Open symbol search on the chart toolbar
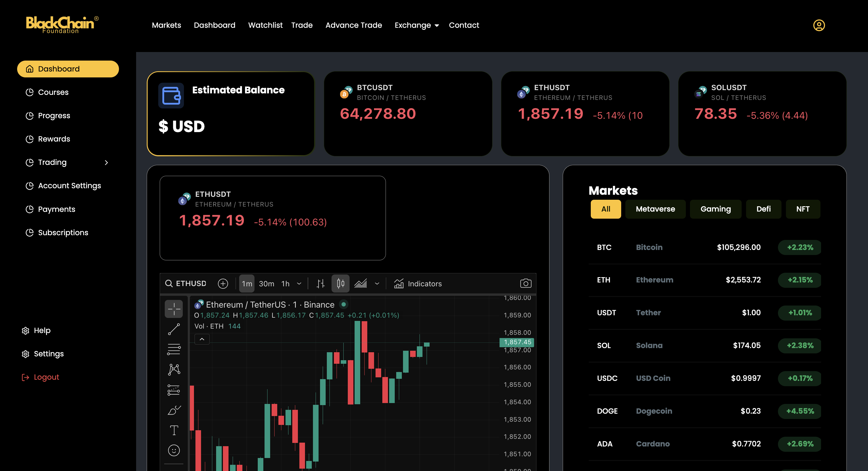The width and height of the screenshot is (868, 471). click(x=185, y=283)
